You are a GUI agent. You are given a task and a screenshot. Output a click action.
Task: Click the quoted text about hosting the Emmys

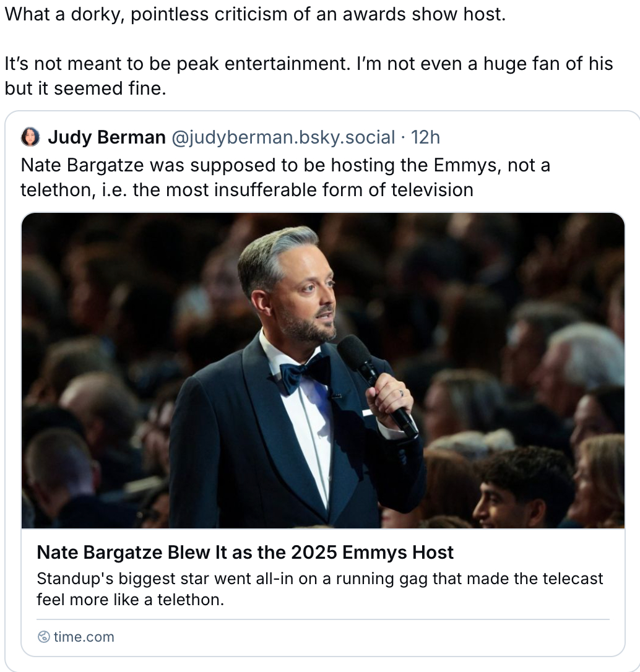(x=285, y=165)
